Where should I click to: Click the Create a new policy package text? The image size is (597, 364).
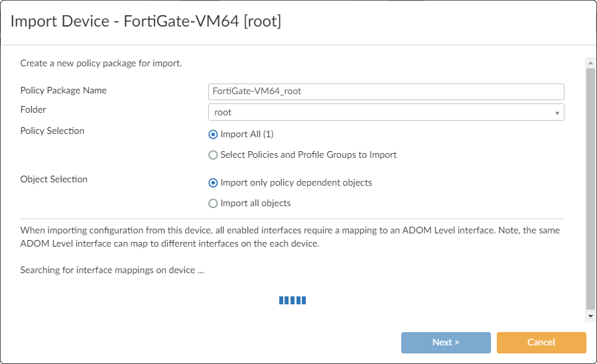[101, 64]
